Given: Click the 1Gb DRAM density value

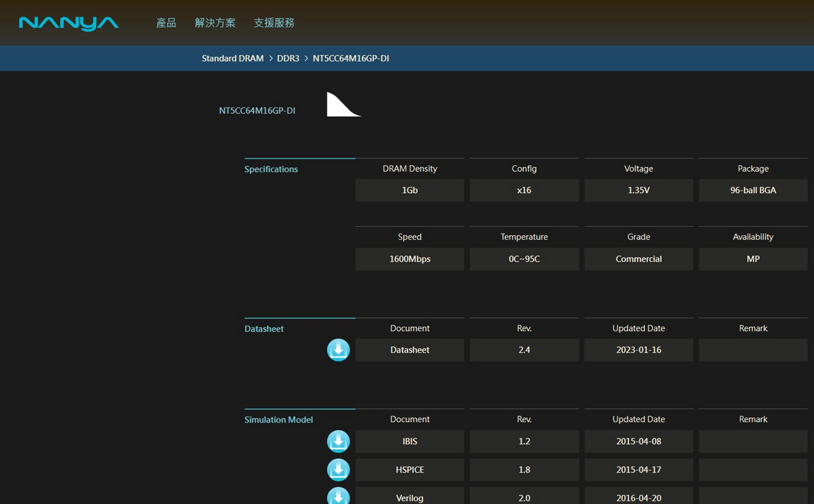Looking at the screenshot, I should pos(410,190).
